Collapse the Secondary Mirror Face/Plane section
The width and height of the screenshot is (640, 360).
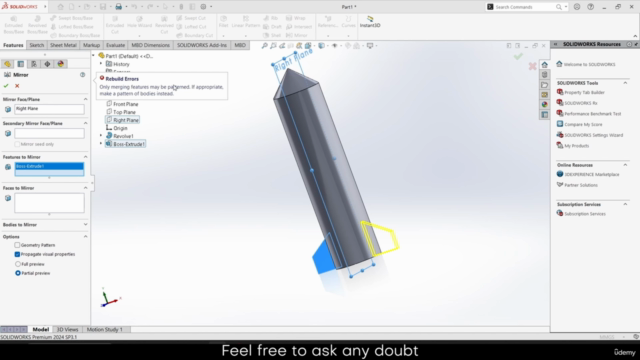pos(85,123)
